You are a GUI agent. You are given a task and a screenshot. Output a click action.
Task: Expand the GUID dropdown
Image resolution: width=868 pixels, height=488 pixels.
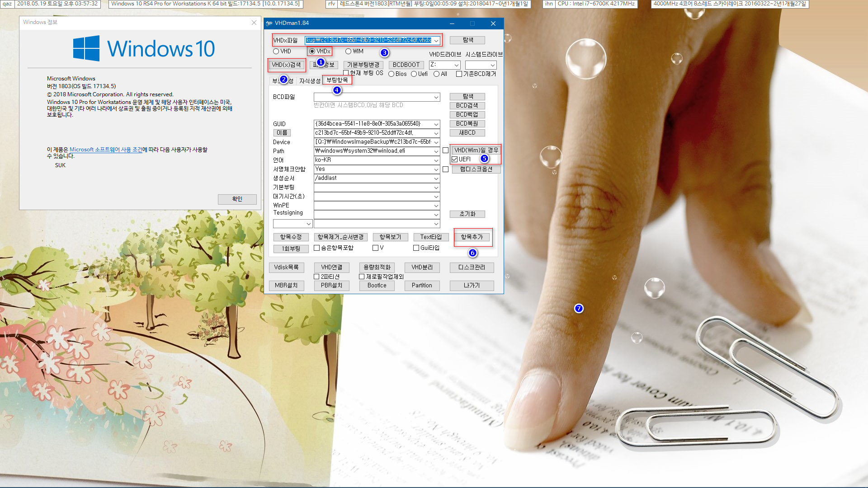(436, 124)
